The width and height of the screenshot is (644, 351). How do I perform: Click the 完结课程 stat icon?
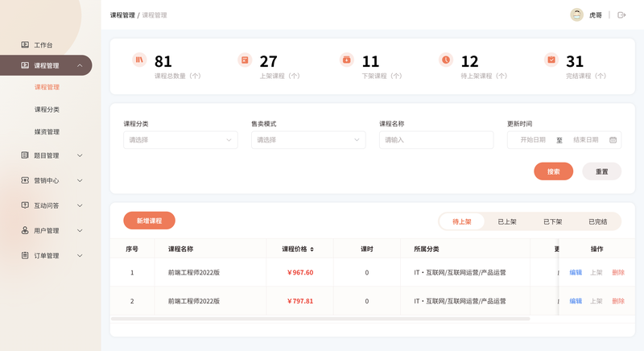pos(551,60)
